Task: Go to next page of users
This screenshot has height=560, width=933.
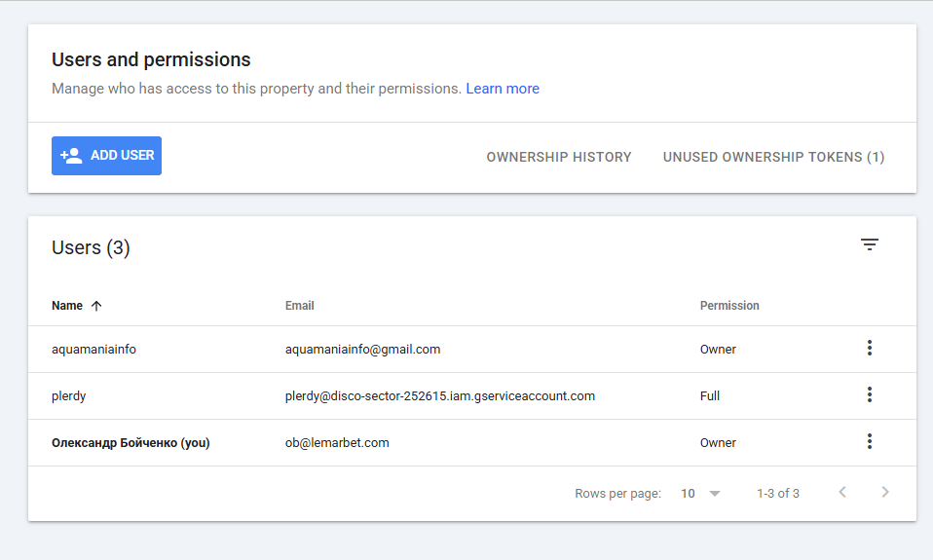Action: pos(885,492)
